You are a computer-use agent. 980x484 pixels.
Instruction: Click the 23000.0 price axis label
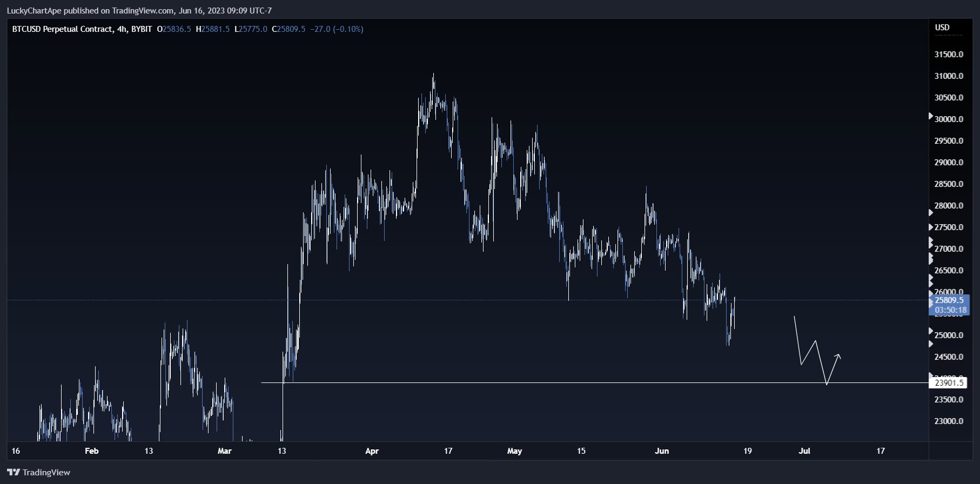pos(949,421)
